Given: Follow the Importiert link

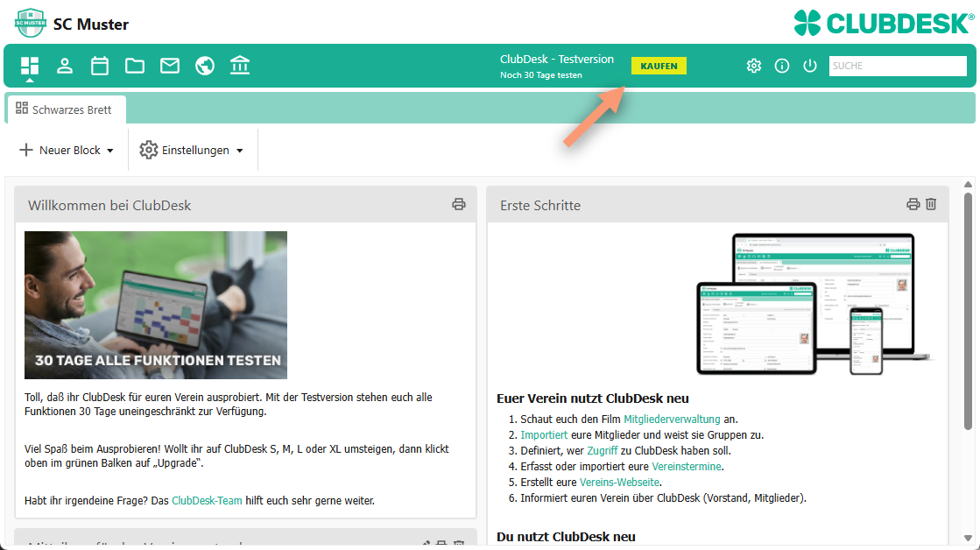Looking at the screenshot, I should (x=544, y=435).
